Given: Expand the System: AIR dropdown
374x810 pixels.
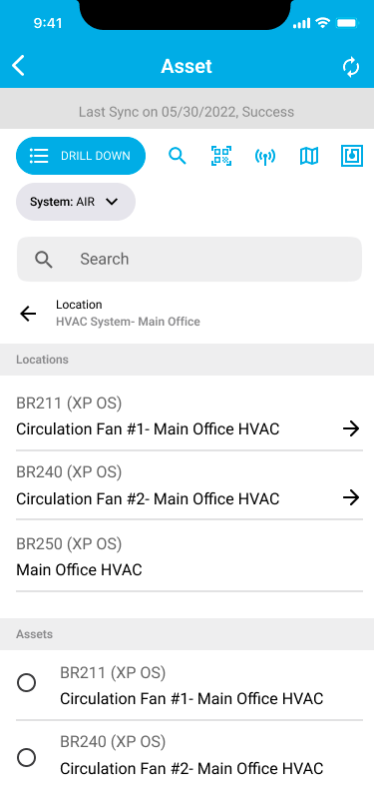Looking at the screenshot, I should 75,202.
